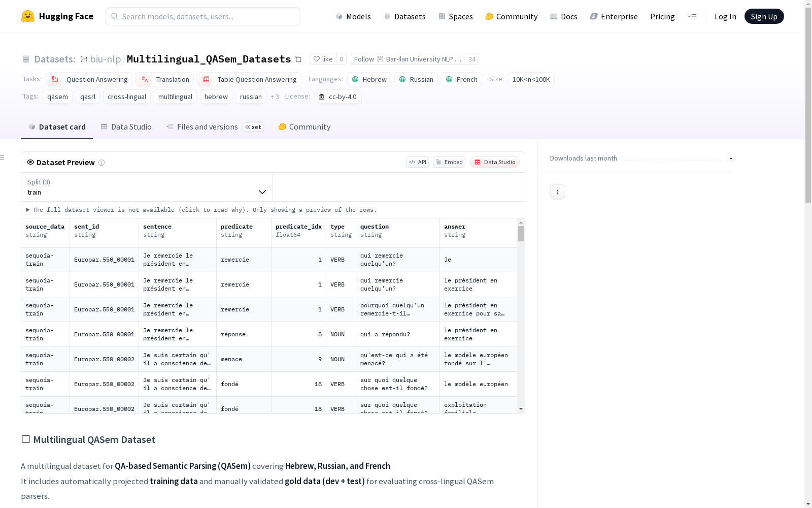Image resolution: width=812 pixels, height=508 pixels.
Task: Open the Data Studio tab
Action: pyautogui.click(x=126, y=127)
